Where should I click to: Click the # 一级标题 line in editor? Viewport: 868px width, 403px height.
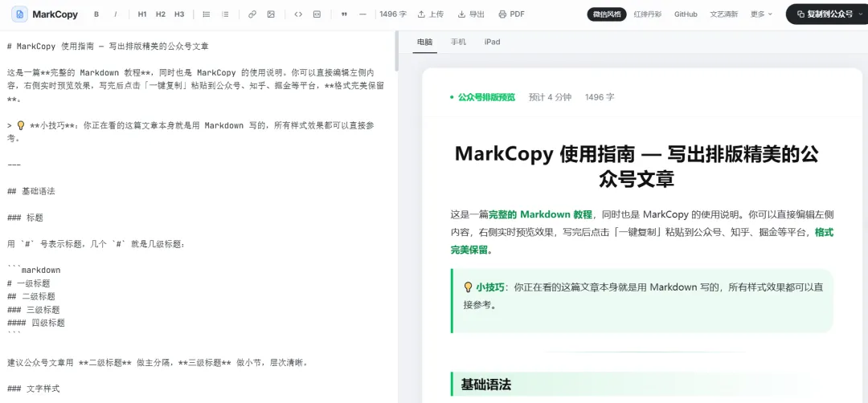(x=29, y=283)
